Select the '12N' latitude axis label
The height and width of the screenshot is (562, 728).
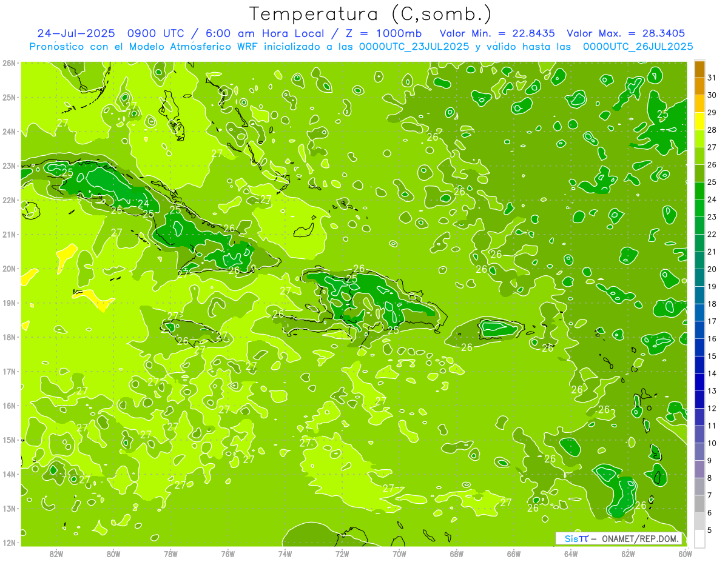click(x=9, y=543)
